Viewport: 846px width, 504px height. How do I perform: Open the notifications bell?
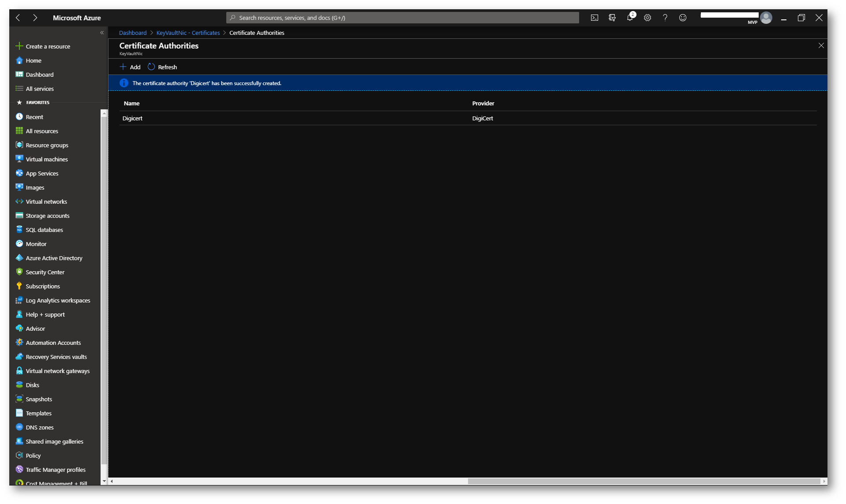630,18
